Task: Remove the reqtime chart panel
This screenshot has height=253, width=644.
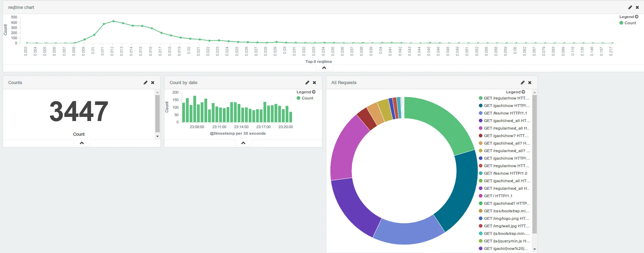Action: click(x=637, y=7)
